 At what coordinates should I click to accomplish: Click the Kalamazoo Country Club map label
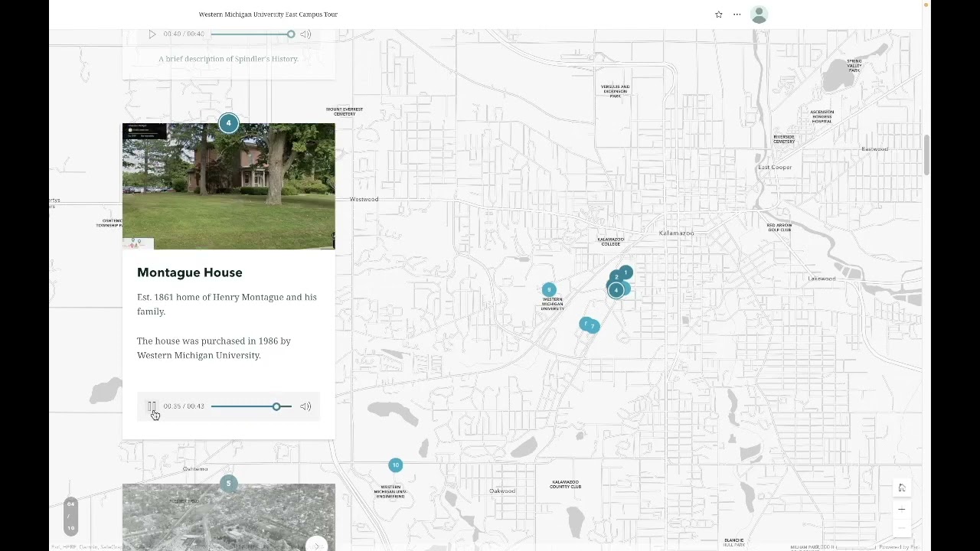point(565,484)
